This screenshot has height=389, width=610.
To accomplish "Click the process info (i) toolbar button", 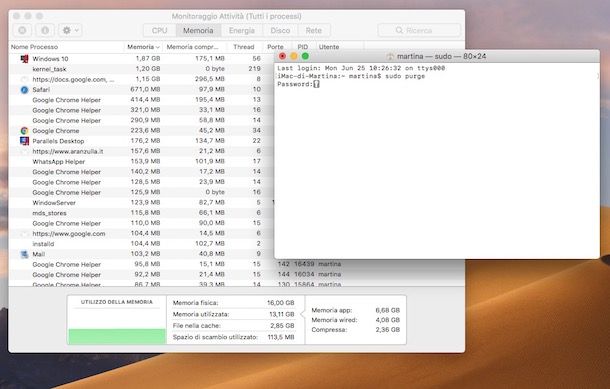I will click(45, 30).
